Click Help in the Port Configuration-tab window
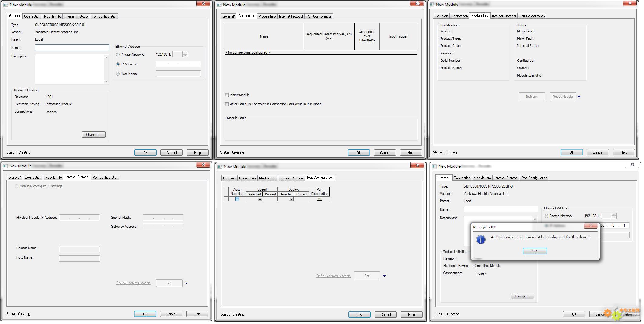This screenshot has height=324, width=644. pyautogui.click(x=411, y=315)
